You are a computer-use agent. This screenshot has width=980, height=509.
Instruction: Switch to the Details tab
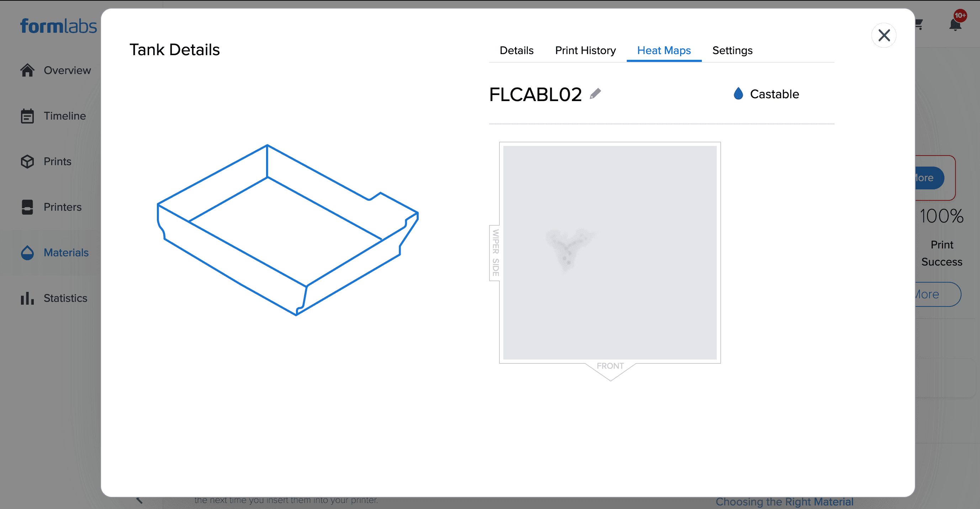[x=516, y=50]
